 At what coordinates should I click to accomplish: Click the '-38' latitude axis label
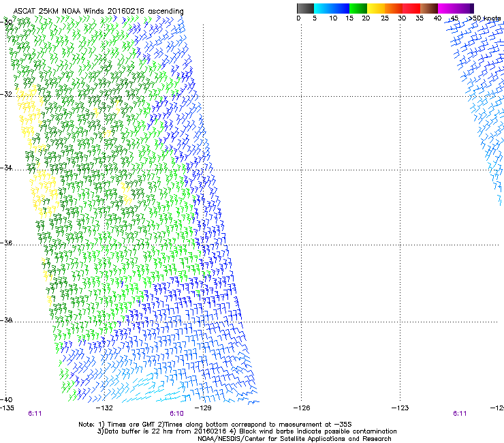click(6, 320)
